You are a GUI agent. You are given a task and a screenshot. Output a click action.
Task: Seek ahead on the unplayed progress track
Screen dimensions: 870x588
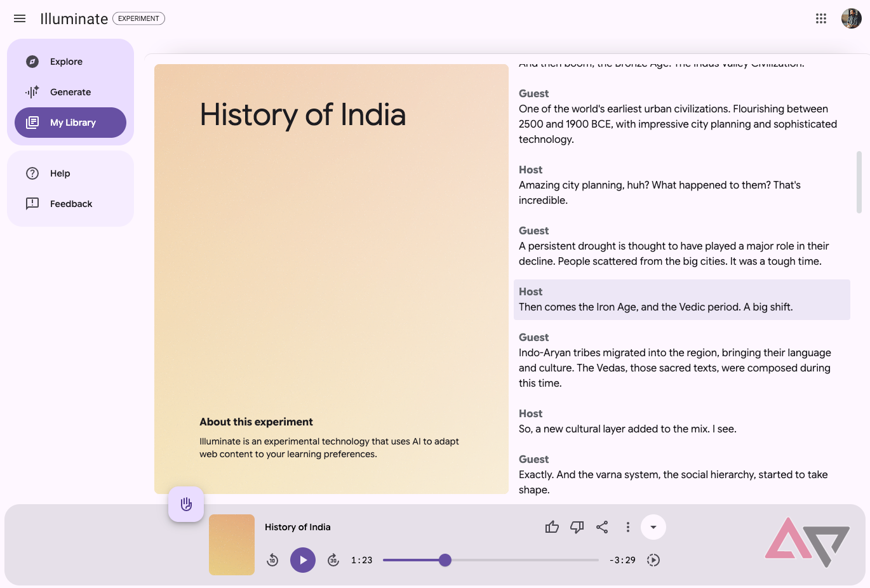tap(525, 560)
